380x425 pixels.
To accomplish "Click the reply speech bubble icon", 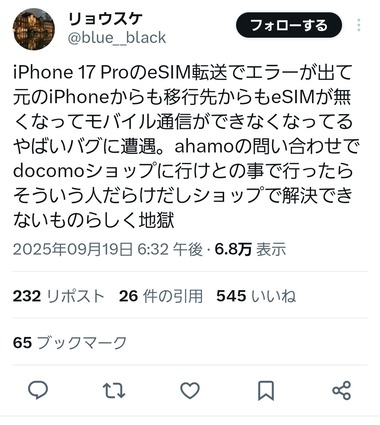I will 38,390.
